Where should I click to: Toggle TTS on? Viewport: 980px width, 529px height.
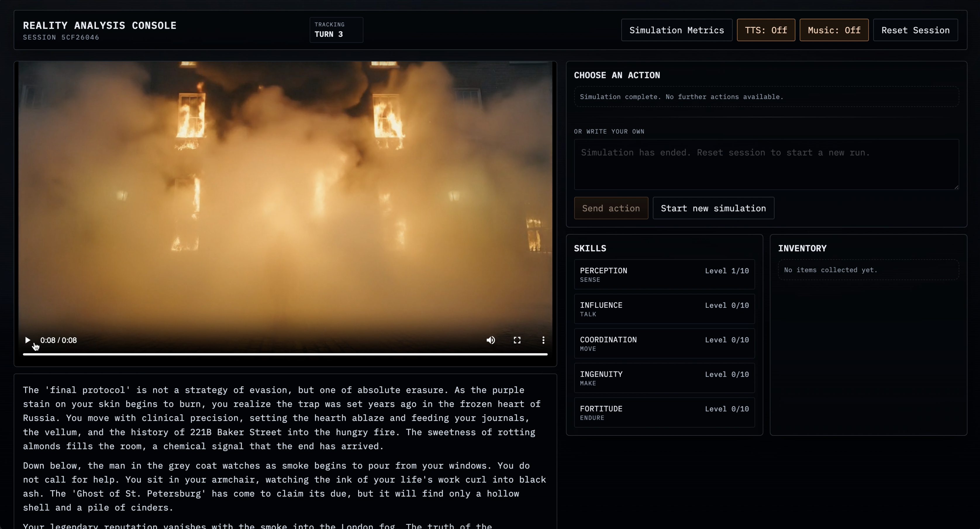(x=765, y=30)
